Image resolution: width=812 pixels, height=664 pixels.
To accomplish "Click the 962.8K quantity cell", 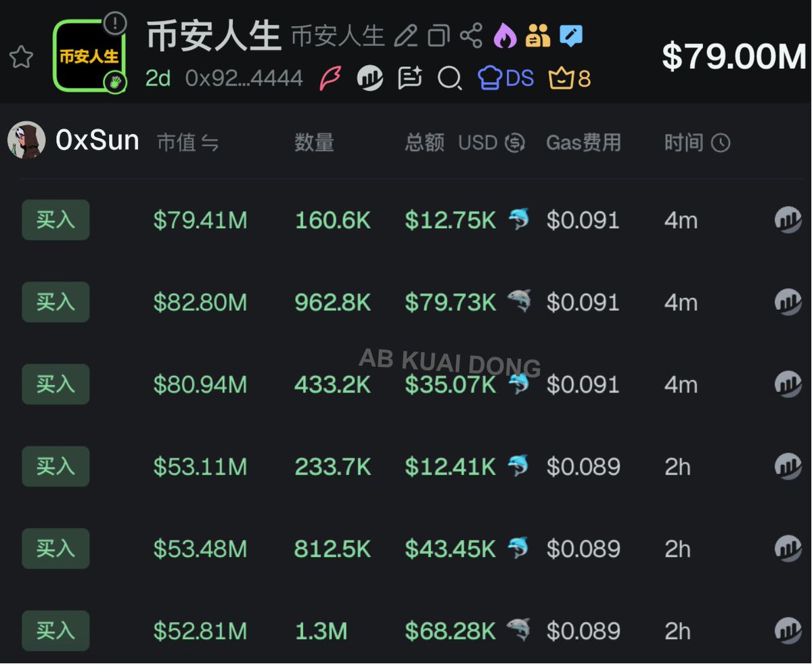I will (x=333, y=303).
